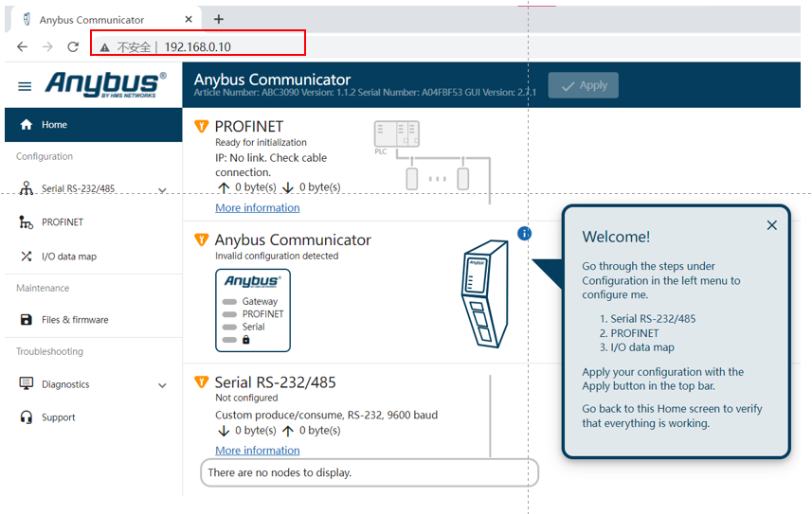Select the Anybus Communicator browser tab

pos(103,20)
